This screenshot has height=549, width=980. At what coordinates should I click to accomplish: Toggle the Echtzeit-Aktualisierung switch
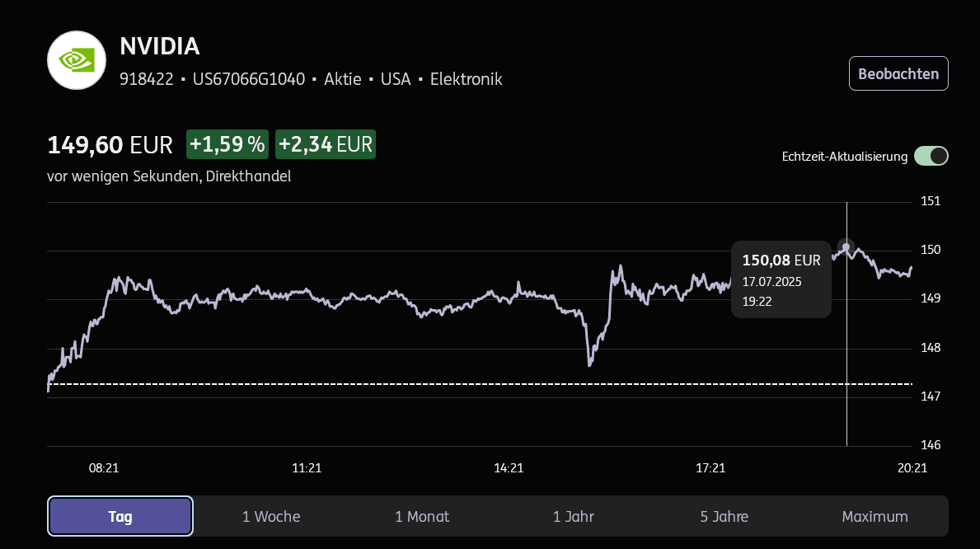point(931,157)
